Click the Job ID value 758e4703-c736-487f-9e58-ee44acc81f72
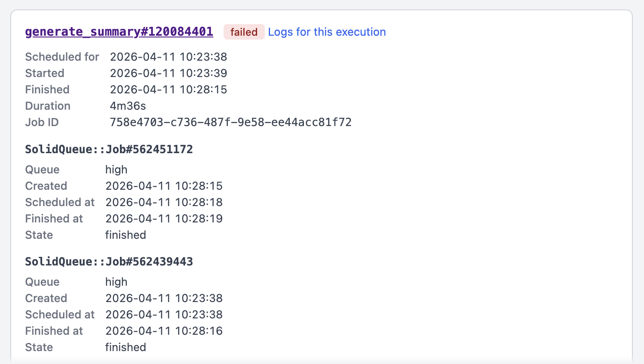Image resolution: width=644 pixels, height=364 pixels. [230, 122]
